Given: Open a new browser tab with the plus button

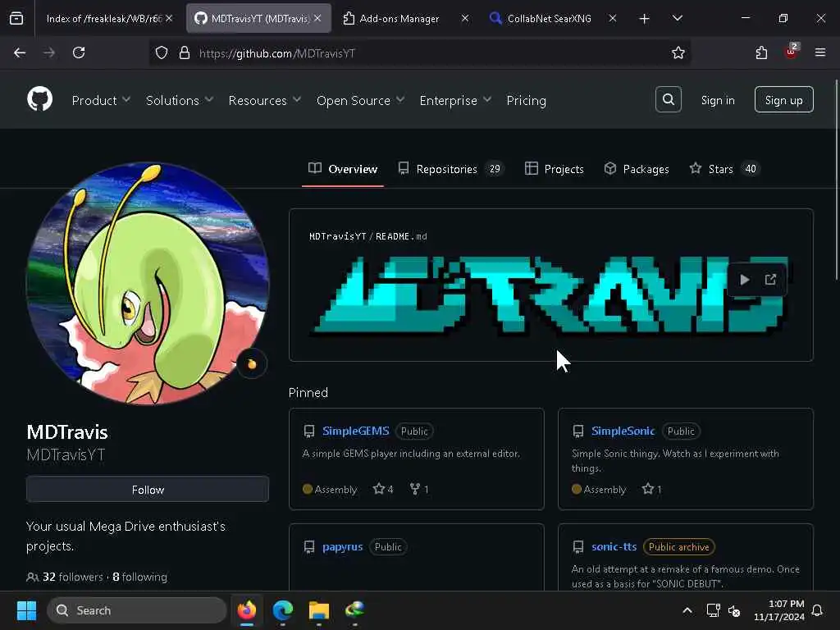Looking at the screenshot, I should click(x=644, y=19).
